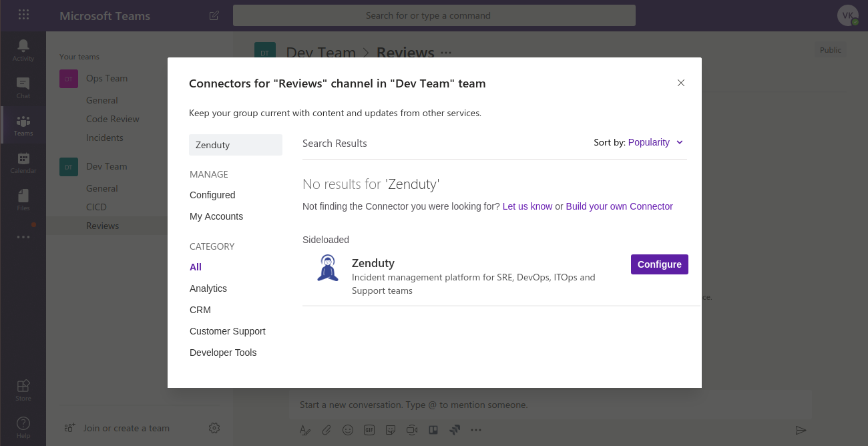
Task: Switch to the Teams sidebar tab
Action: (x=23, y=125)
